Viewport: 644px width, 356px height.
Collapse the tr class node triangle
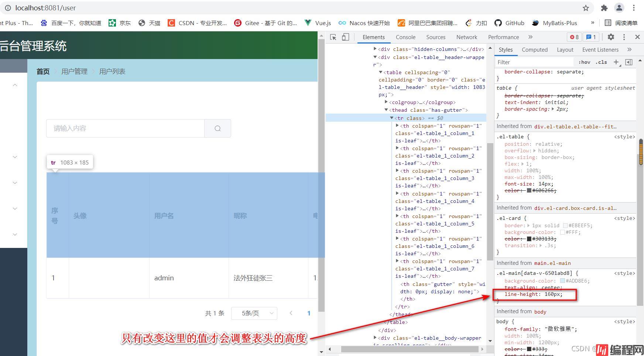392,118
